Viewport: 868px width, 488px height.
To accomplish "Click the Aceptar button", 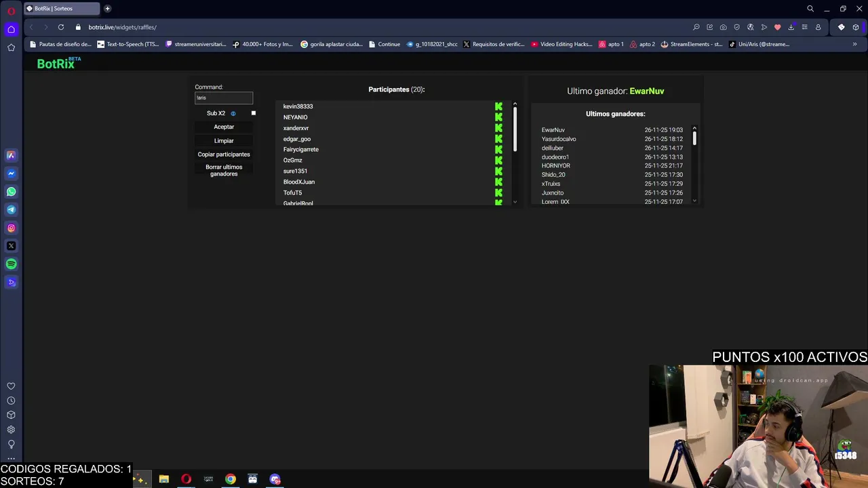I will pos(224,127).
